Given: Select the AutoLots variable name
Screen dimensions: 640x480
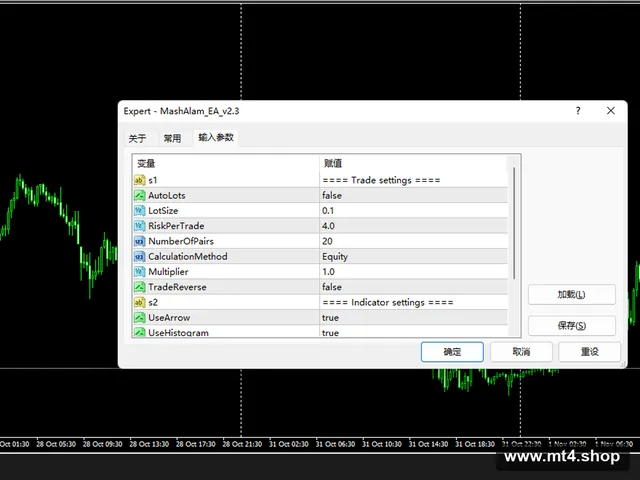Looking at the screenshot, I should 167,196.
